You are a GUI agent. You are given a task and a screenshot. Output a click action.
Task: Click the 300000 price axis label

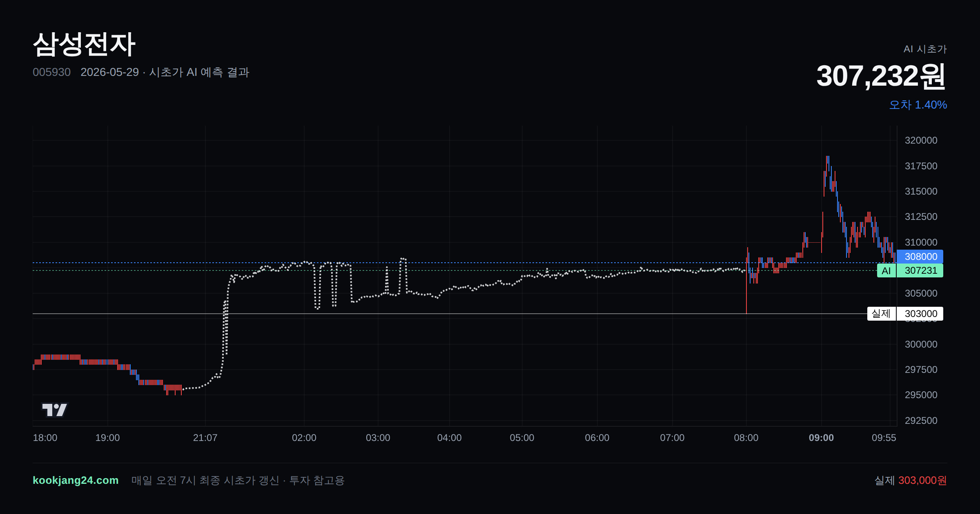coord(921,344)
